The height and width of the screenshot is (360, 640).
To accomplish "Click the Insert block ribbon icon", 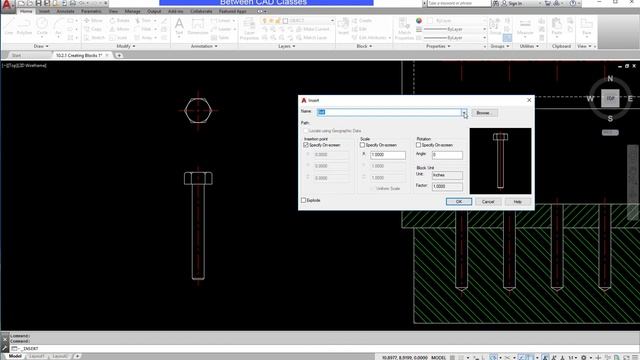I will [343, 27].
